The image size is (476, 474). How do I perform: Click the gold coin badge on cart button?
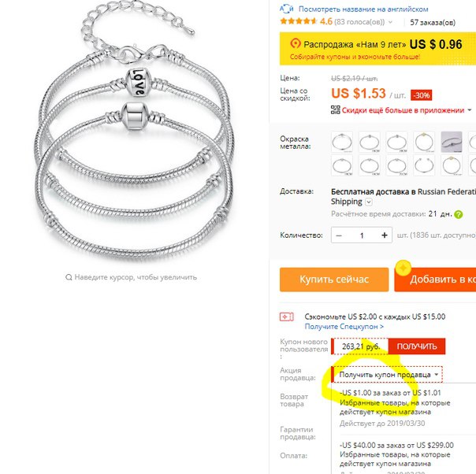click(x=403, y=268)
